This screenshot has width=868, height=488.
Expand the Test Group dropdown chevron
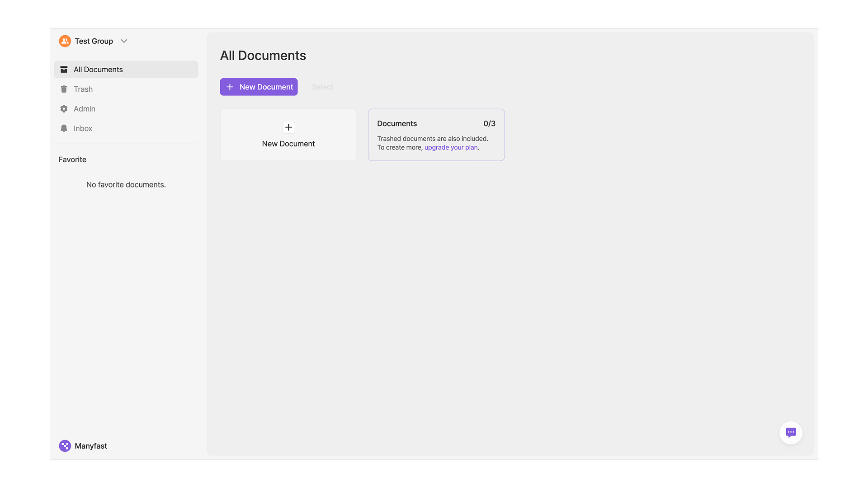click(x=124, y=41)
